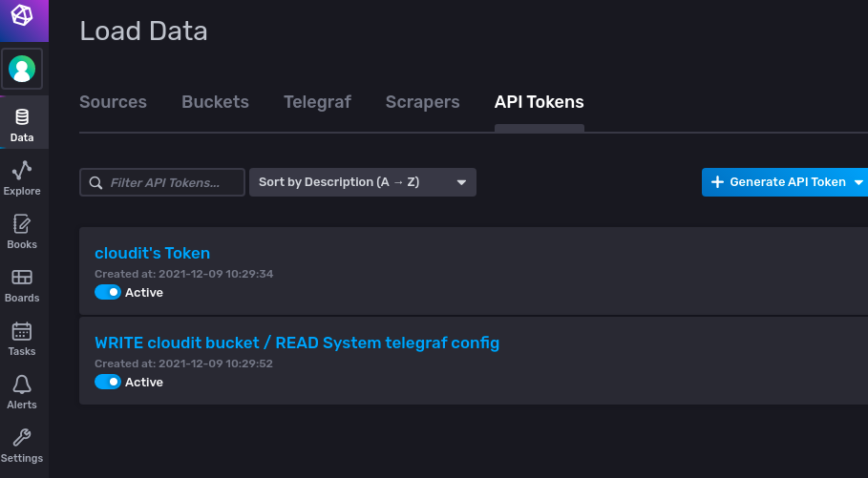Open the Tasks calendar icon
This screenshot has width=868, height=478.
[22, 331]
